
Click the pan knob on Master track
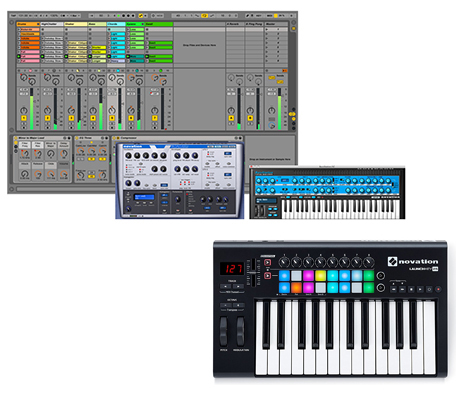pos(272,111)
